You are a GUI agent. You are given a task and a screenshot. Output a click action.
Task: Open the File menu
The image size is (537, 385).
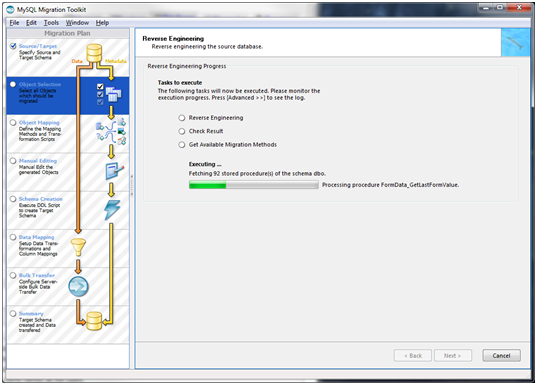pos(14,23)
